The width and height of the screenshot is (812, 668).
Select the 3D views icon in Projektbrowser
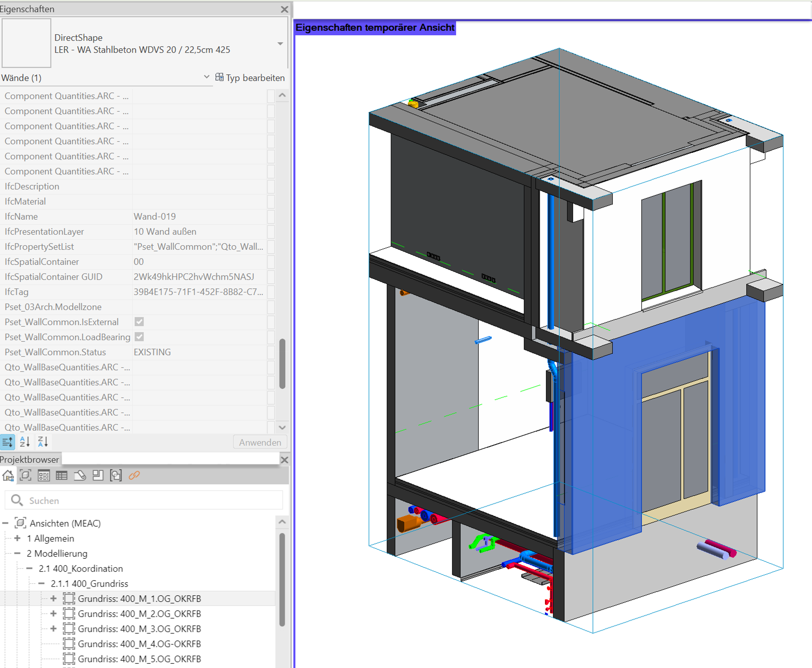(x=25, y=475)
